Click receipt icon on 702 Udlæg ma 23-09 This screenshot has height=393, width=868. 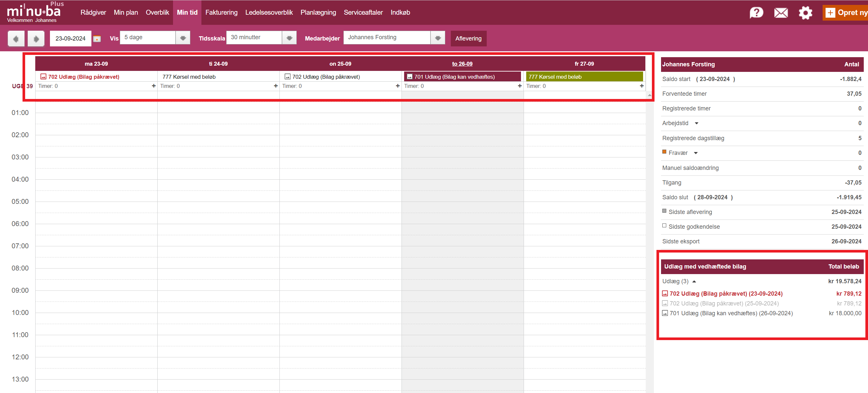(43, 76)
